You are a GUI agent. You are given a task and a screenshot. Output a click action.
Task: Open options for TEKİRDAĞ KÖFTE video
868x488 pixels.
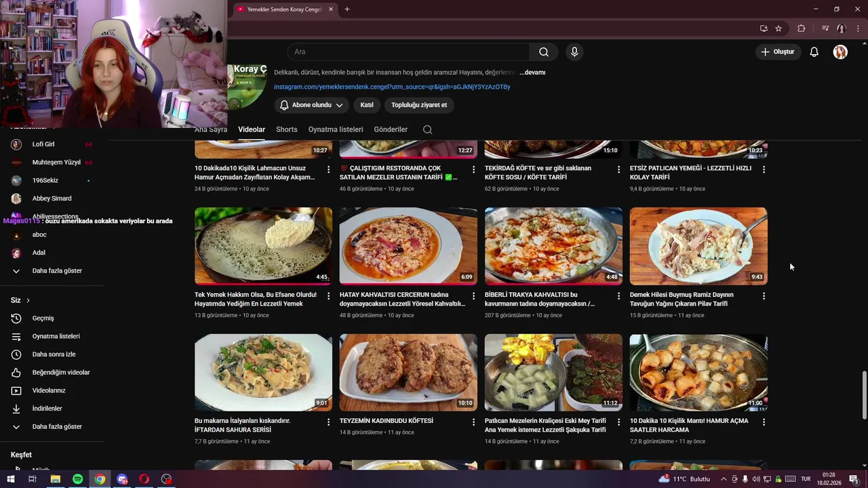coord(618,169)
